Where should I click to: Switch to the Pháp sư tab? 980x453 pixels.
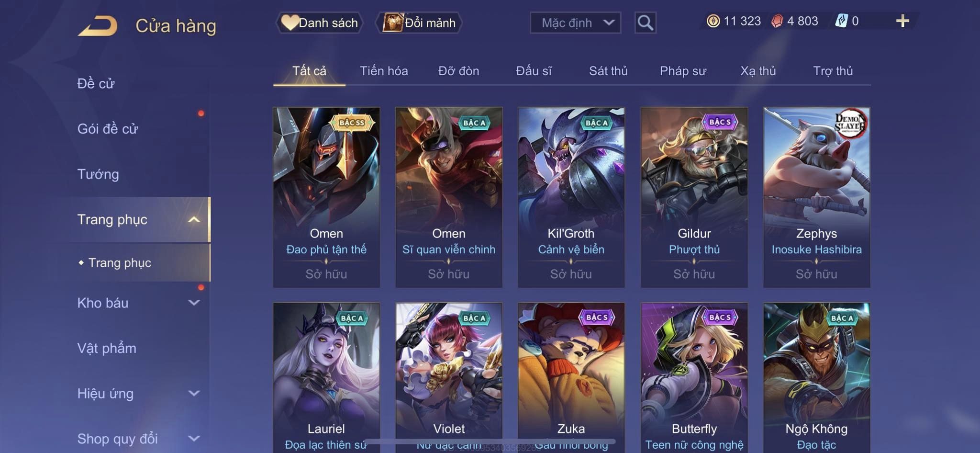tap(683, 71)
